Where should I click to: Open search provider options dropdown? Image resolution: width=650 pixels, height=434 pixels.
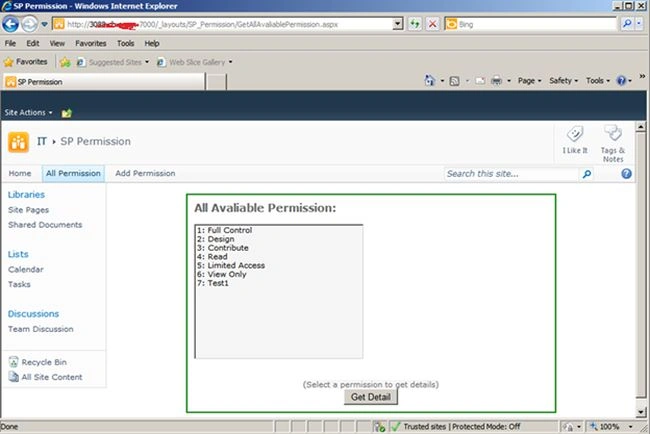coord(639,24)
